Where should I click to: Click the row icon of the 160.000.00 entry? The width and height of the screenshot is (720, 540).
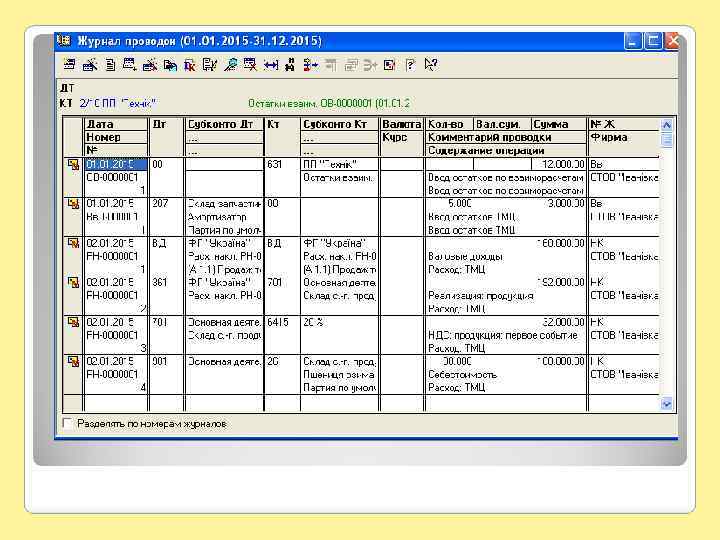pos(73,243)
